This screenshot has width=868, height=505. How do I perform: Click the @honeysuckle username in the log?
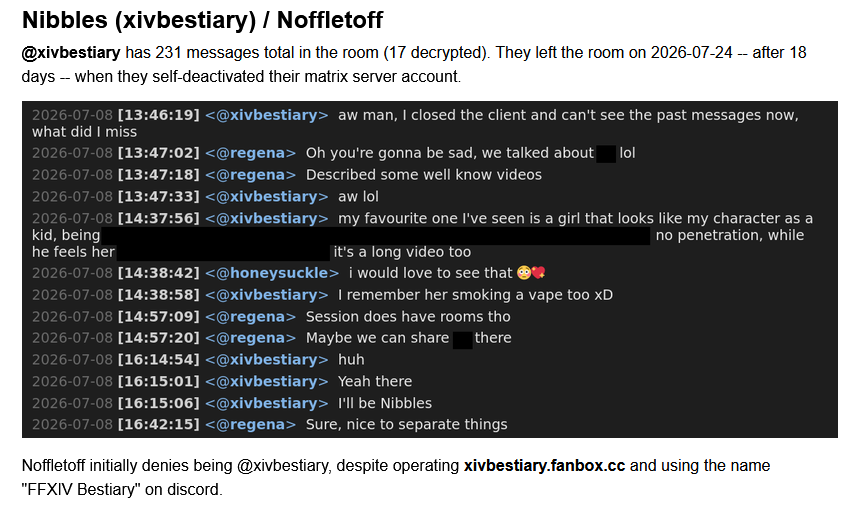pyautogui.click(x=272, y=273)
